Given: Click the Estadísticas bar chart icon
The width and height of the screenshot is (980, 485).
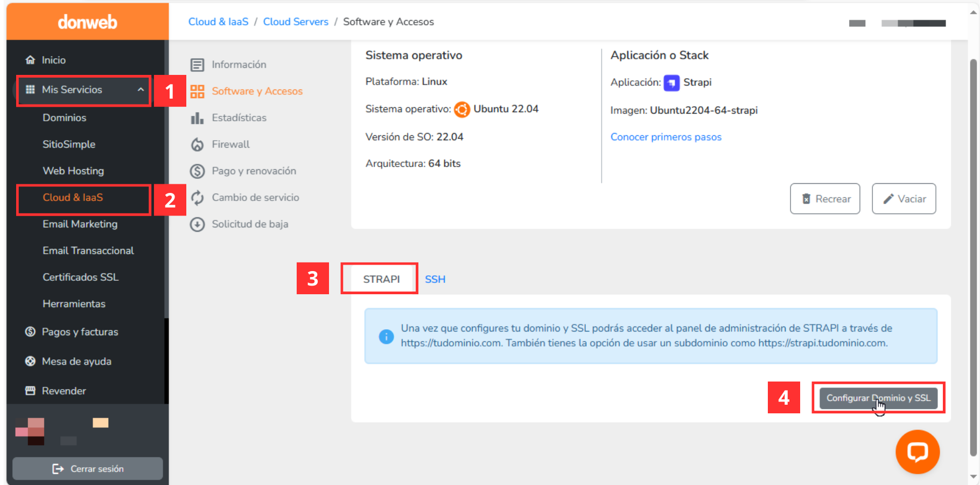Looking at the screenshot, I should (x=198, y=117).
